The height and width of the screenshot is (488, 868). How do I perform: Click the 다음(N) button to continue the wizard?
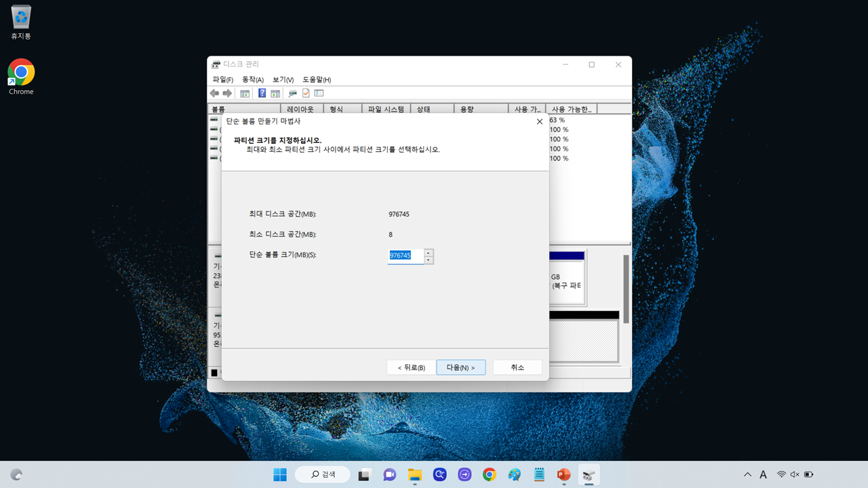[x=460, y=367]
